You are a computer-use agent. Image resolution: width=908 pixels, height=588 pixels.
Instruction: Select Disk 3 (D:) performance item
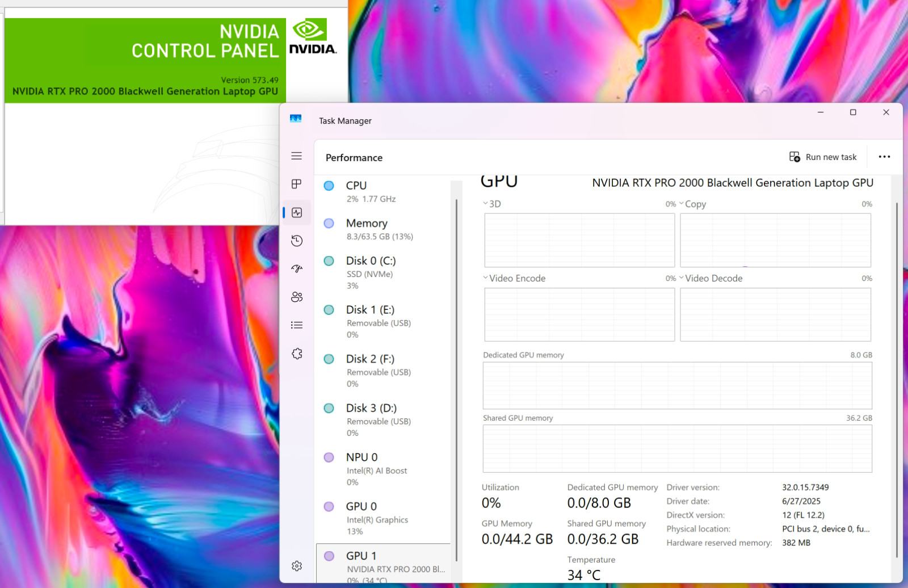(x=383, y=420)
